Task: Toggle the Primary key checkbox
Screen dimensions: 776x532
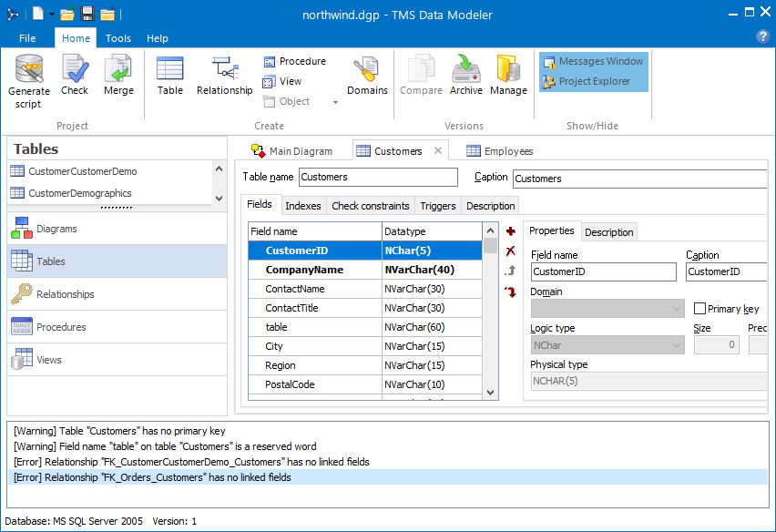Action: point(700,309)
